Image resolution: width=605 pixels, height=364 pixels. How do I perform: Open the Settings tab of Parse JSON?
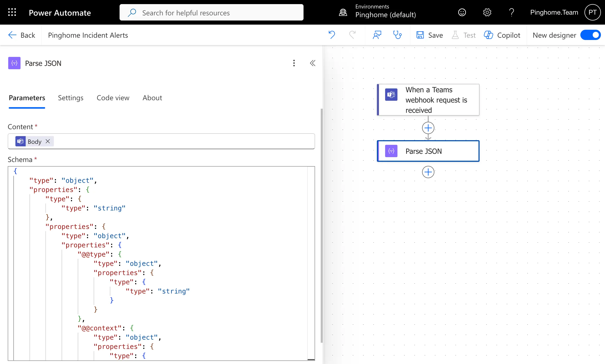point(71,98)
